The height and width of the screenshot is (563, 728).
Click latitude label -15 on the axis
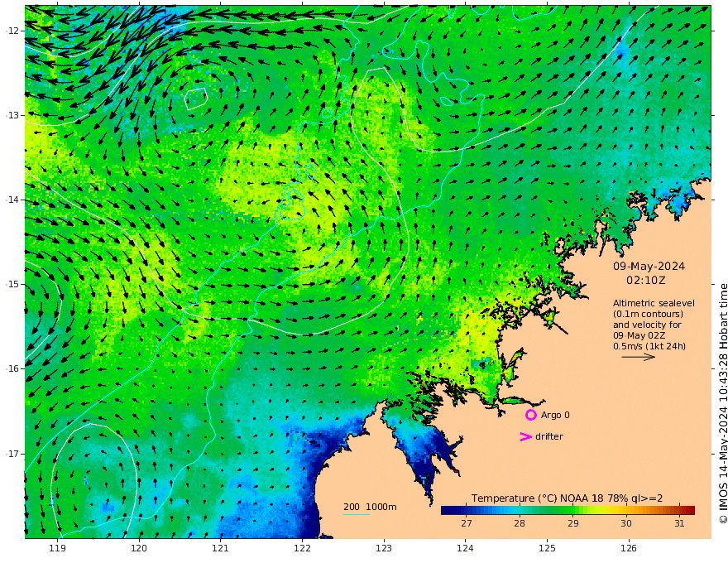12,284
